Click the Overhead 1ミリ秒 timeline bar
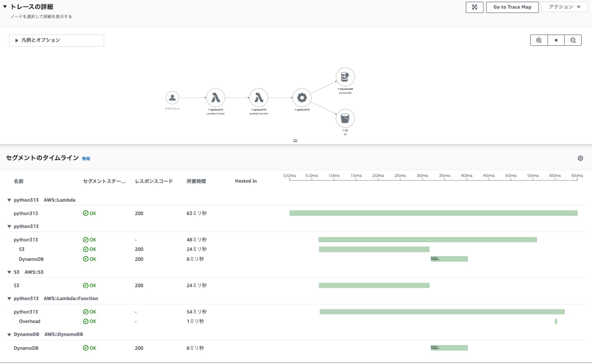The image size is (592, 364). [x=556, y=321]
